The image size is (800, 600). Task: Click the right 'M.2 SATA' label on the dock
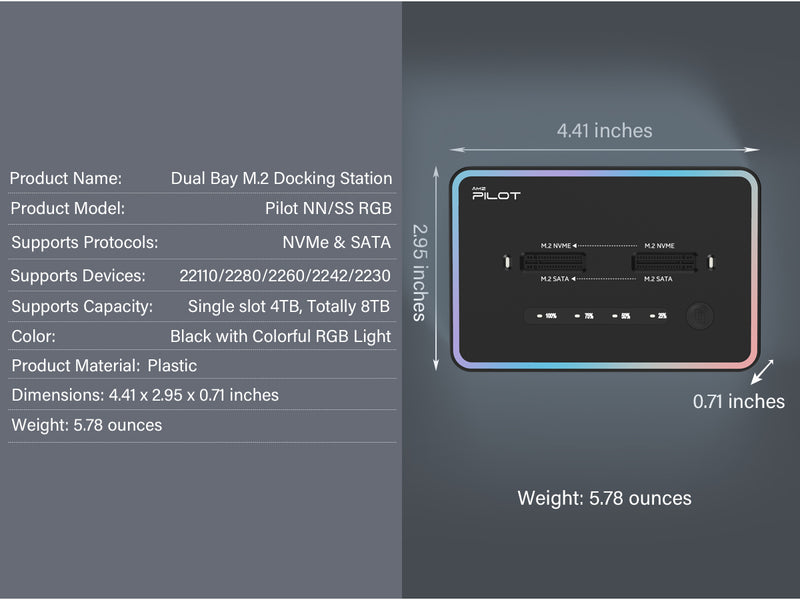coord(658,279)
